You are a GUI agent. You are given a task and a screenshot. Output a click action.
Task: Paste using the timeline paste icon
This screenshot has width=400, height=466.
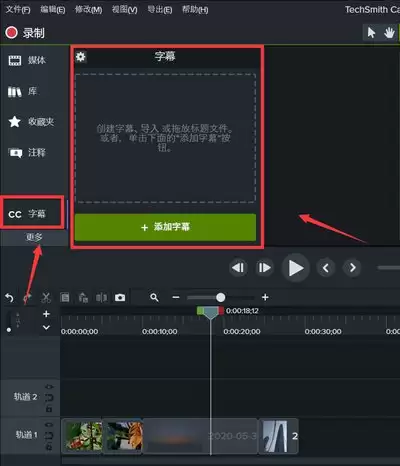coord(83,297)
